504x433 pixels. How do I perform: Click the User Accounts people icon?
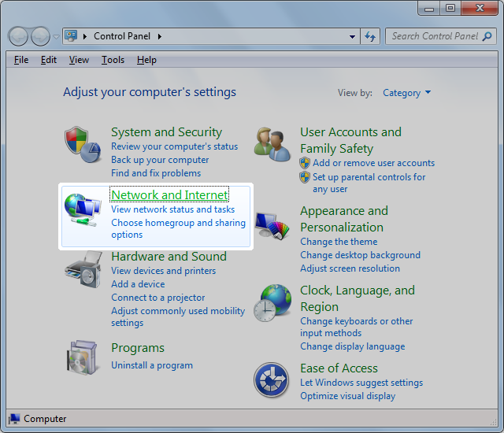[272, 144]
